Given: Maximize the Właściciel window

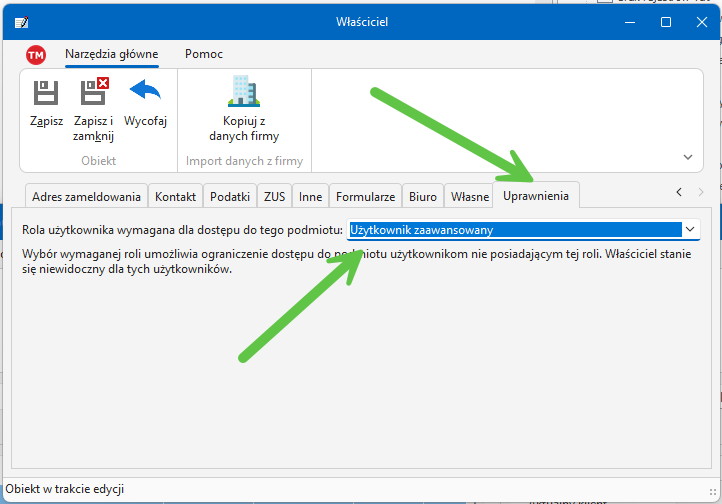Looking at the screenshot, I should click(x=666, y=21).
